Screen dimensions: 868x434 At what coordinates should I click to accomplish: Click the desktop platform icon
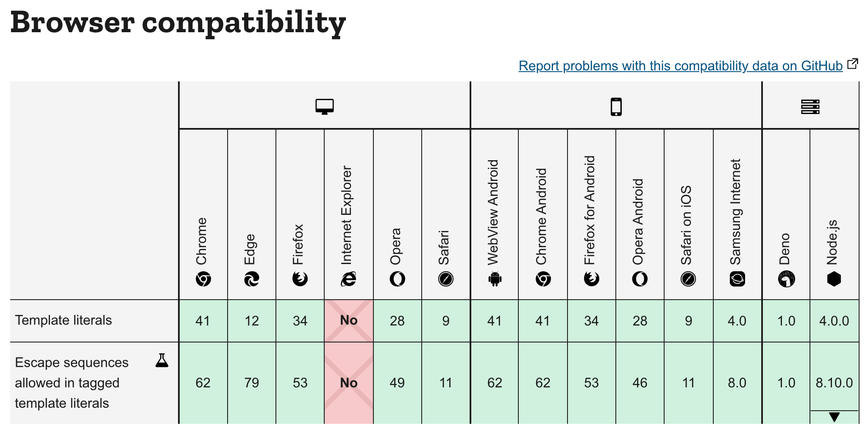(x=325, y=106)
